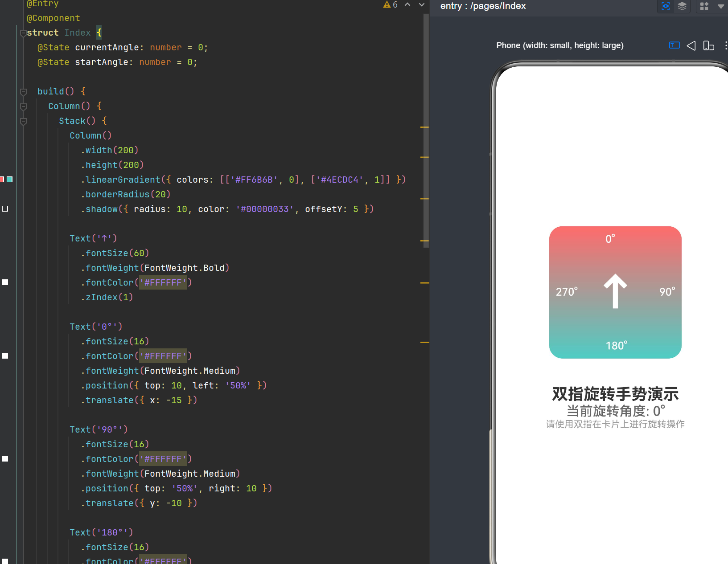Click the editor vertical scrollbar thumb
The image size is (728, 564).
pyautogui.click(x=426, y=131)
